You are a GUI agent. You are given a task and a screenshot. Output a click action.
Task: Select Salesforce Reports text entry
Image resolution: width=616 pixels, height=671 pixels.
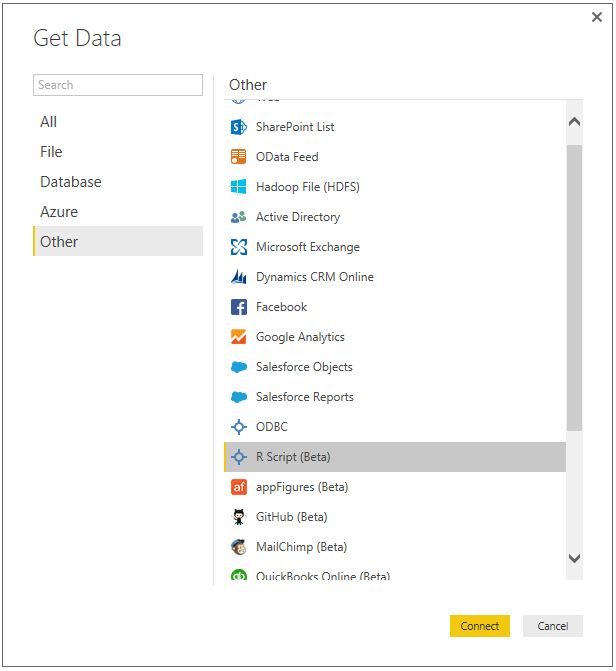(x=304, y=397)
